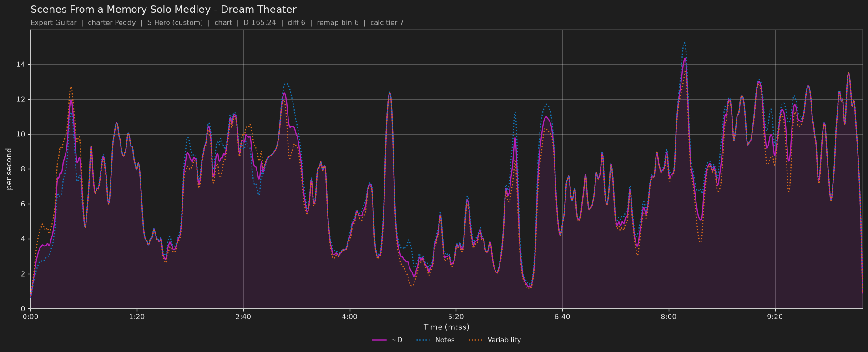
Task: Click the '1:20' x-axis tick label
Action: [x=137, y=317]
